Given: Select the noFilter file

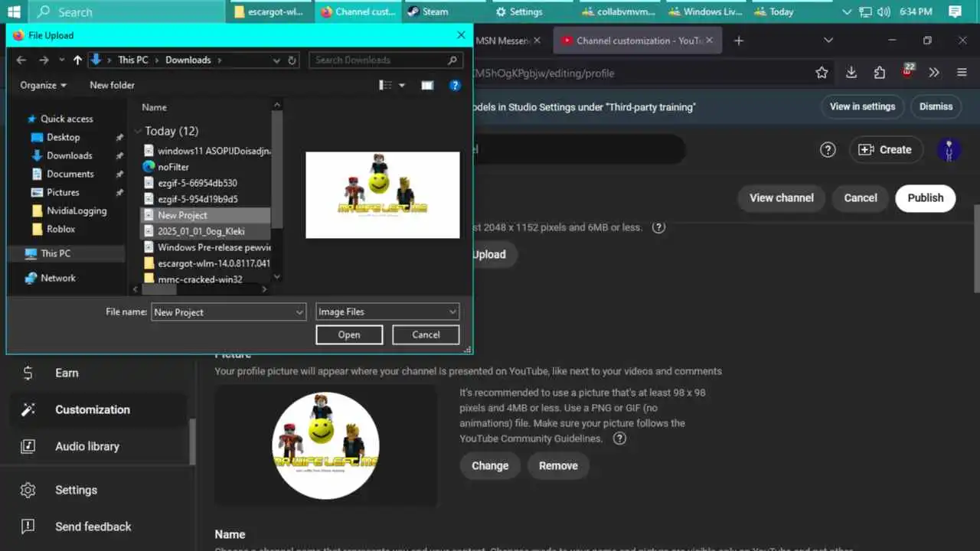Looking at the screenshot, I should click(173, 167).
